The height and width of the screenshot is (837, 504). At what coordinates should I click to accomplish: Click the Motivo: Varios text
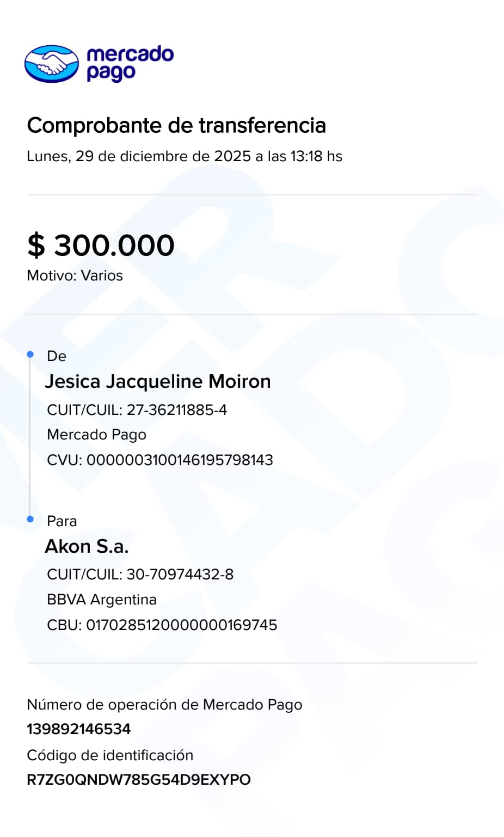pos(75,276)
